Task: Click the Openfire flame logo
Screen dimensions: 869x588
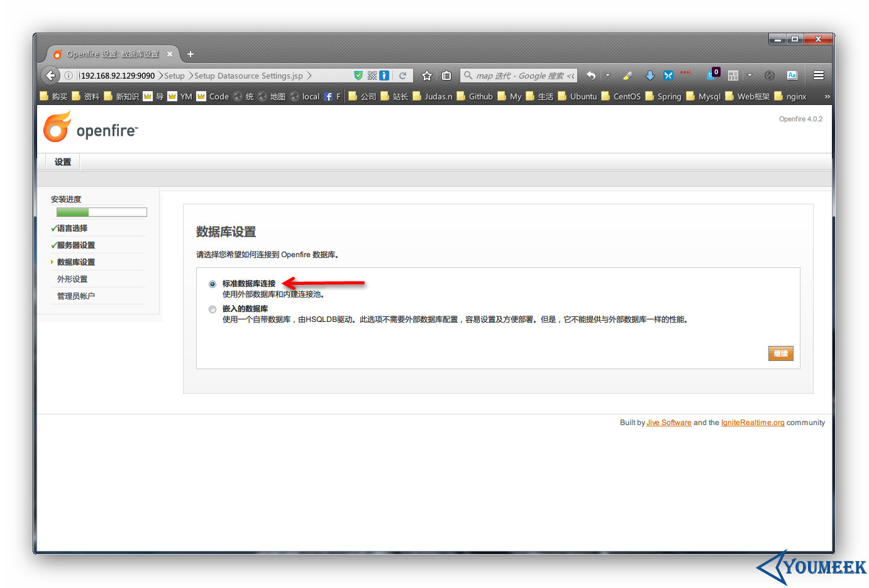Action: tap(57, 127)
